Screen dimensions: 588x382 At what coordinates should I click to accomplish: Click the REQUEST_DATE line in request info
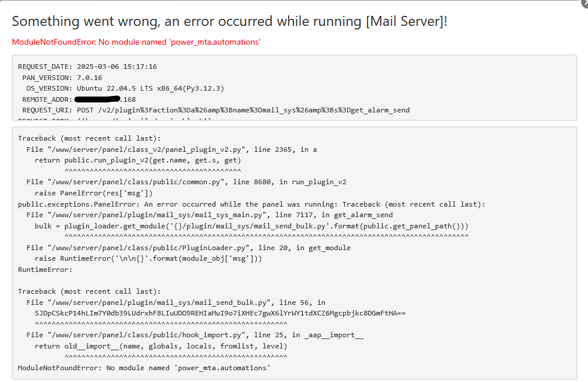[x=87, y=67]
